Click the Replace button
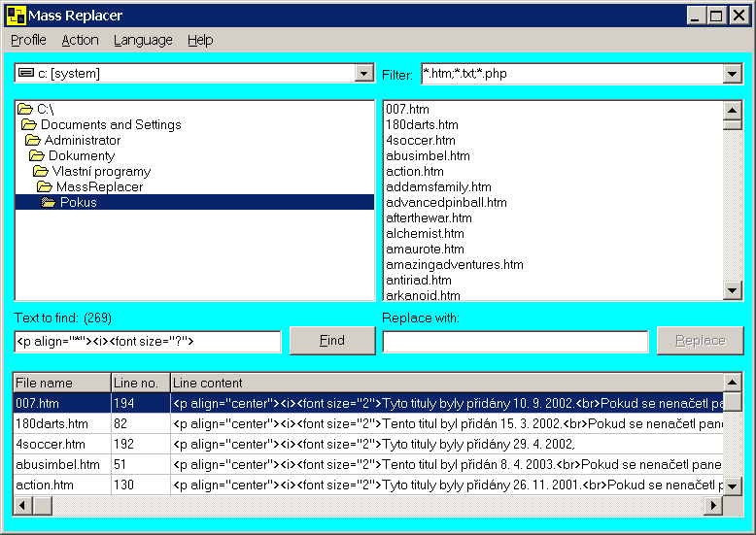 (700, 340)
